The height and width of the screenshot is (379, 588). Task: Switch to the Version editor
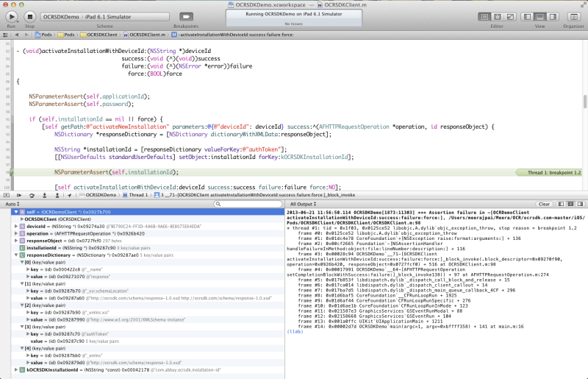pyautogui.click(x=510, y=17)
